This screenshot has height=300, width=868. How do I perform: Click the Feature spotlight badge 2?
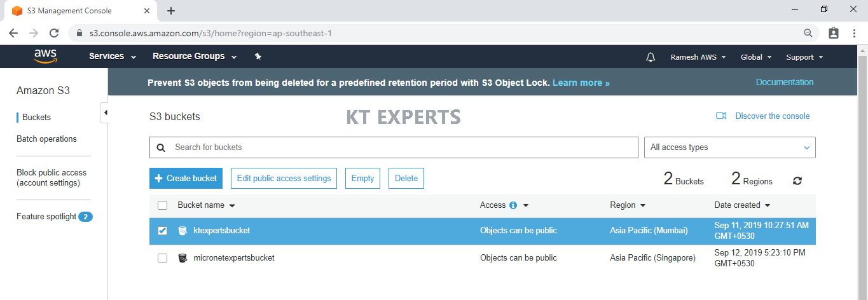click(85, 217)
